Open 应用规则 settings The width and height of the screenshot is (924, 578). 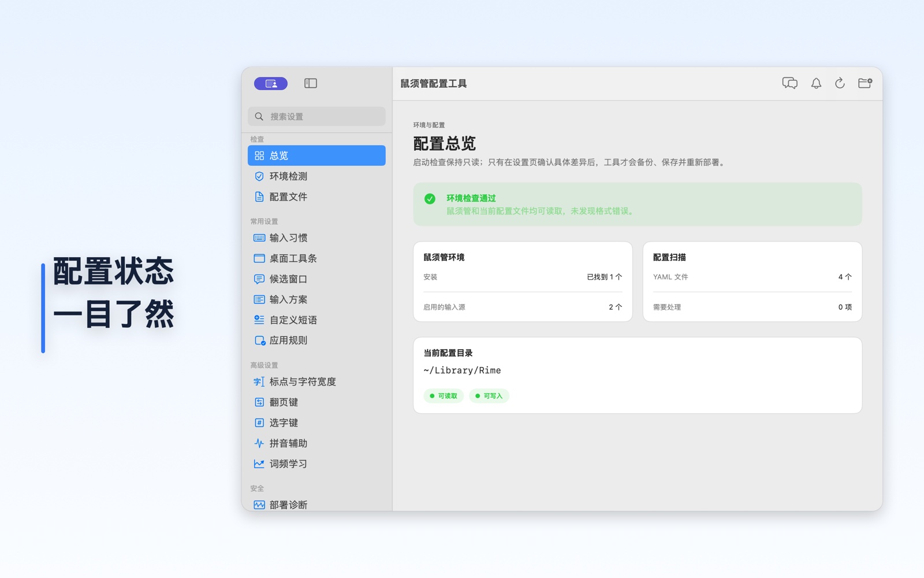coord(316,340)
